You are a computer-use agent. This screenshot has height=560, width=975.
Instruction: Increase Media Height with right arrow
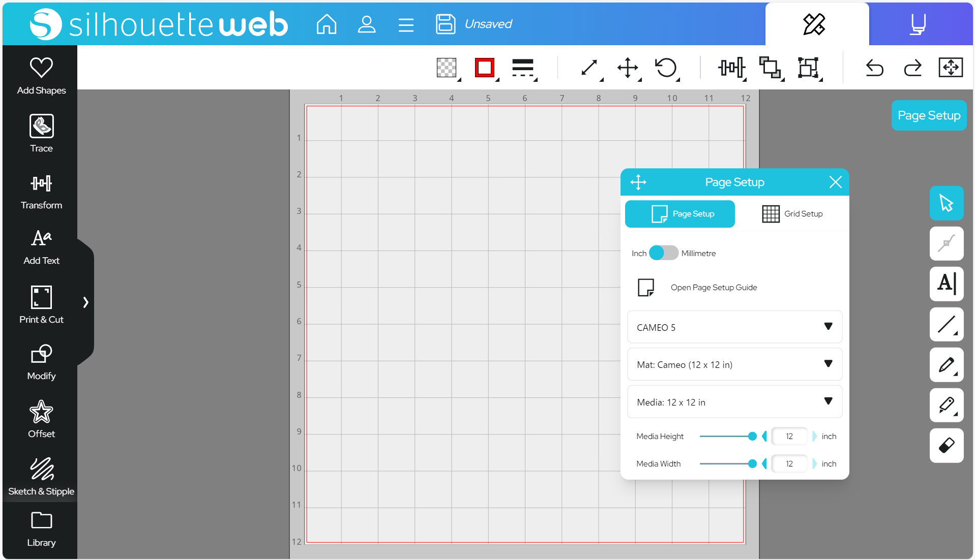click(x=814, y=436)
